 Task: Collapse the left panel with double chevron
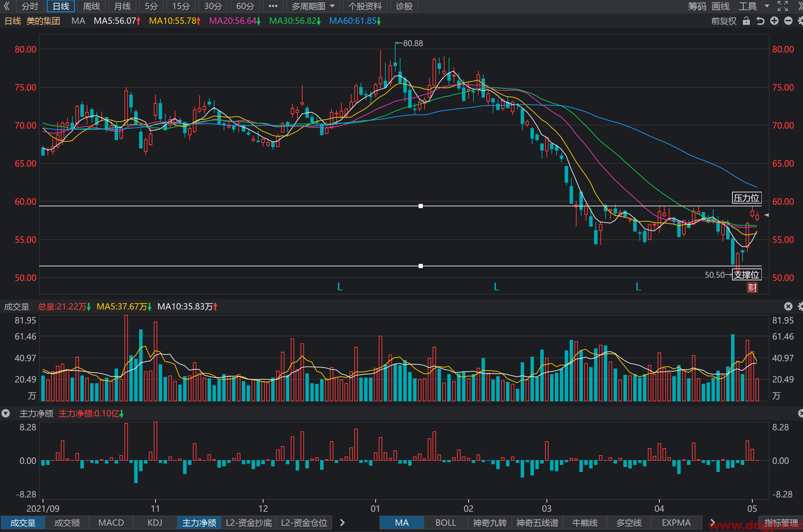point(6,6)
